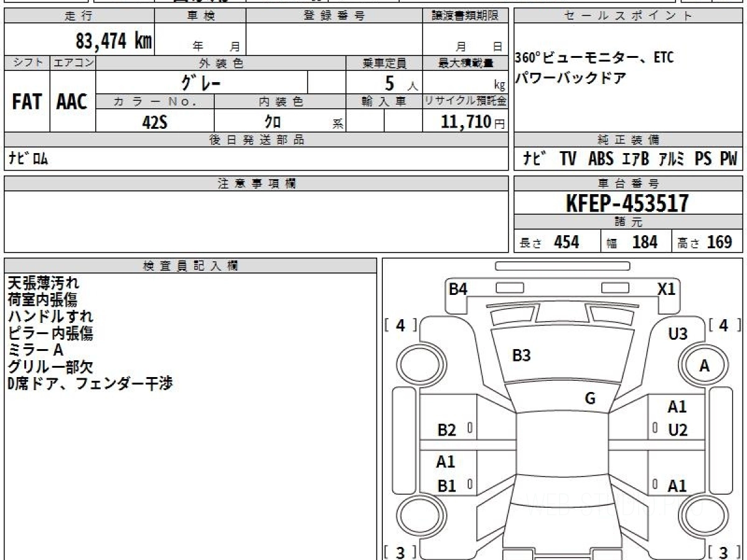Click the wheel circle marked A
This screenshot has width=747, height=560.
click(x=704, y=366)
